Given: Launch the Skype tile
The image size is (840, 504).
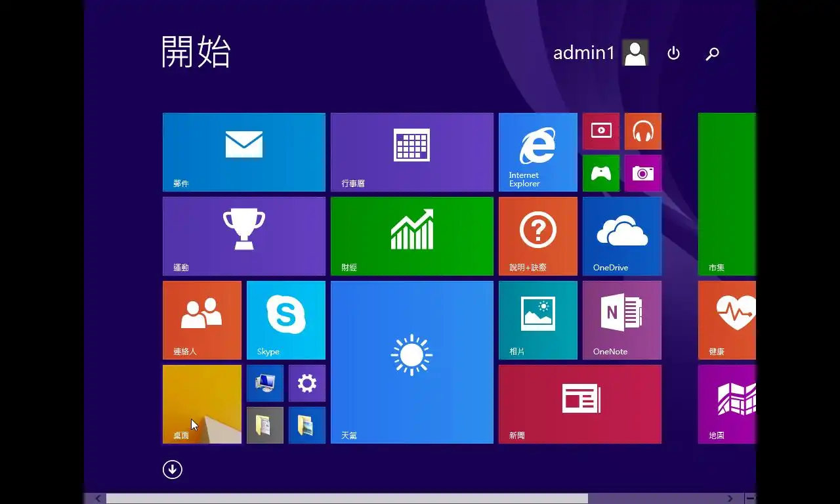Looking at the screenshot, I should [x=286, y=320].
